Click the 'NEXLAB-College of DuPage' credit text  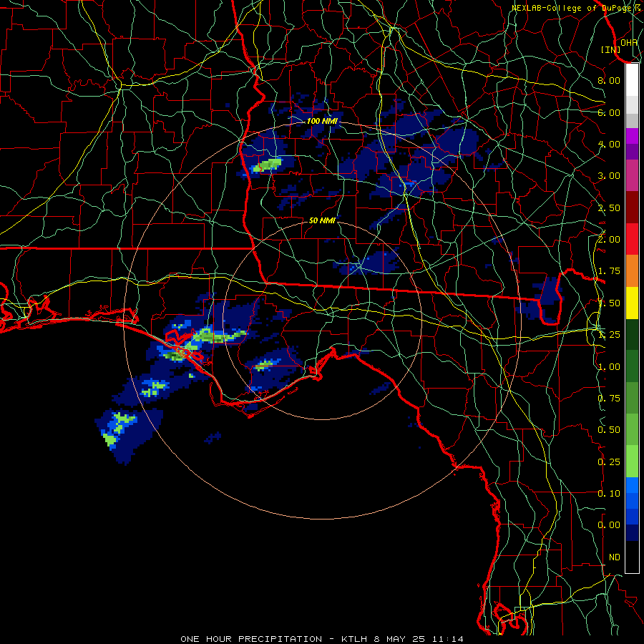point(572,8)
